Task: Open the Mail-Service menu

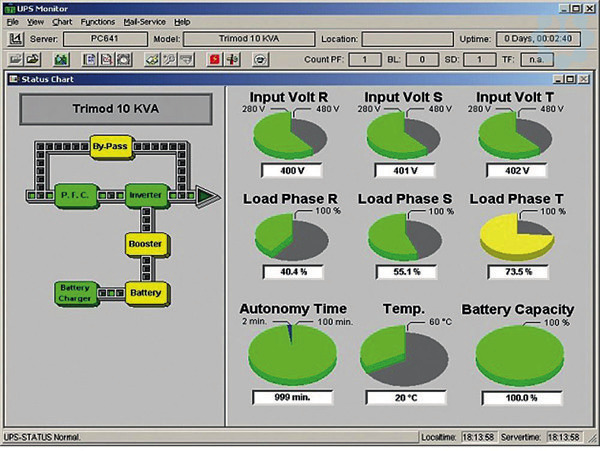Action: [146, 21]
